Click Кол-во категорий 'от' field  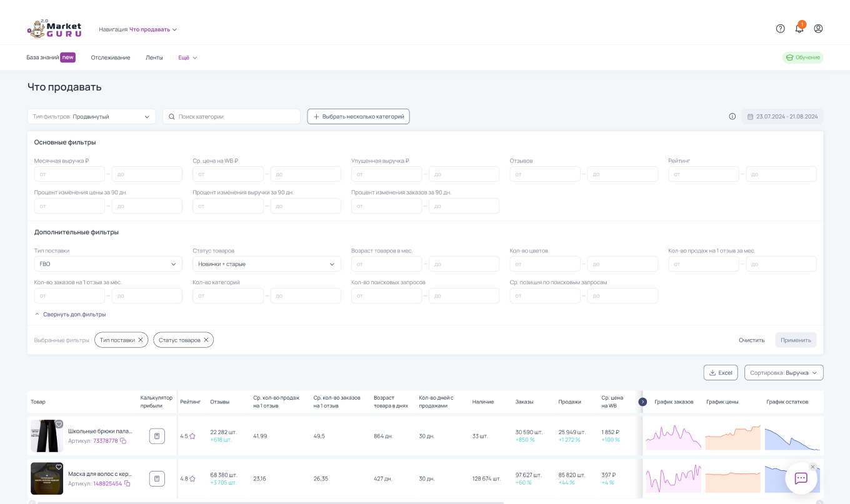(x=228, y=296)
